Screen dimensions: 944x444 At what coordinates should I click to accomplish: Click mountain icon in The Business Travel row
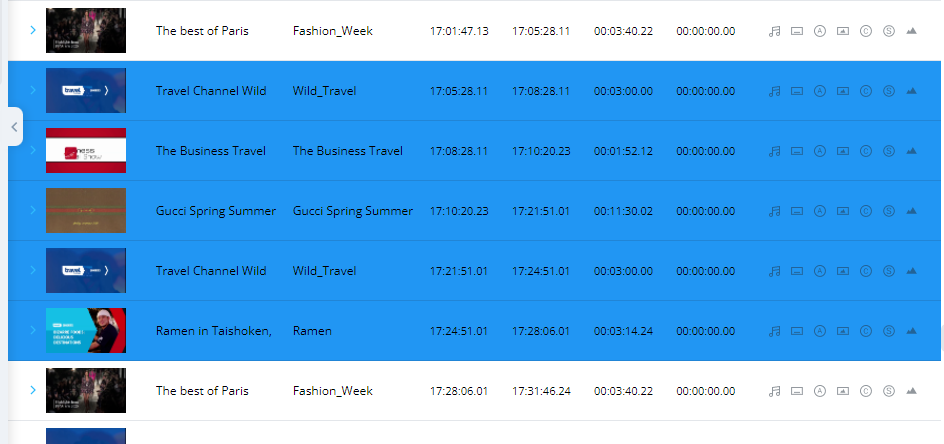click(911, 151)
